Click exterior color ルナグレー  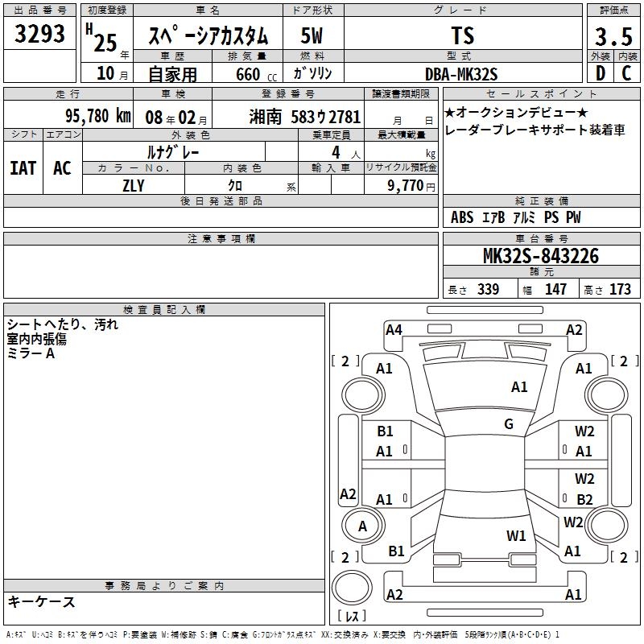pyautogui.click(x=173, y=152)
